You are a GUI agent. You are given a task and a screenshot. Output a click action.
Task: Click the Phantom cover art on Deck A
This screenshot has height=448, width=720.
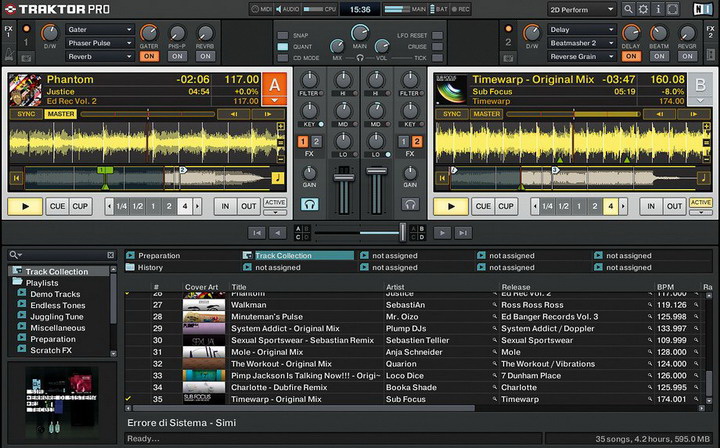pos(25,89)
